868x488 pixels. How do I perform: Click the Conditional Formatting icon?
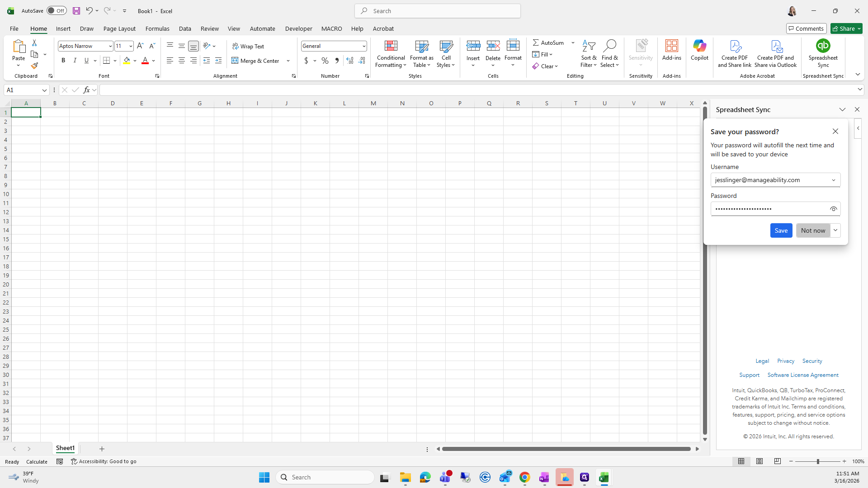point(391,46)
